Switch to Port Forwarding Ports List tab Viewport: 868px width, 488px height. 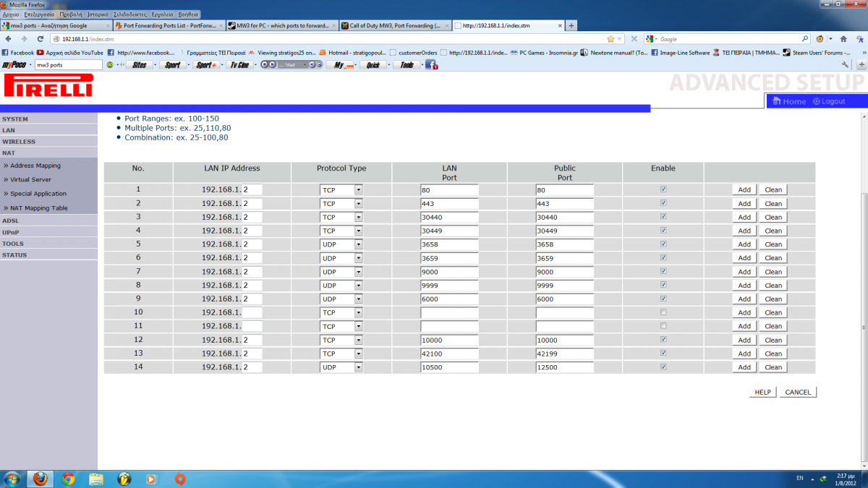169,26
